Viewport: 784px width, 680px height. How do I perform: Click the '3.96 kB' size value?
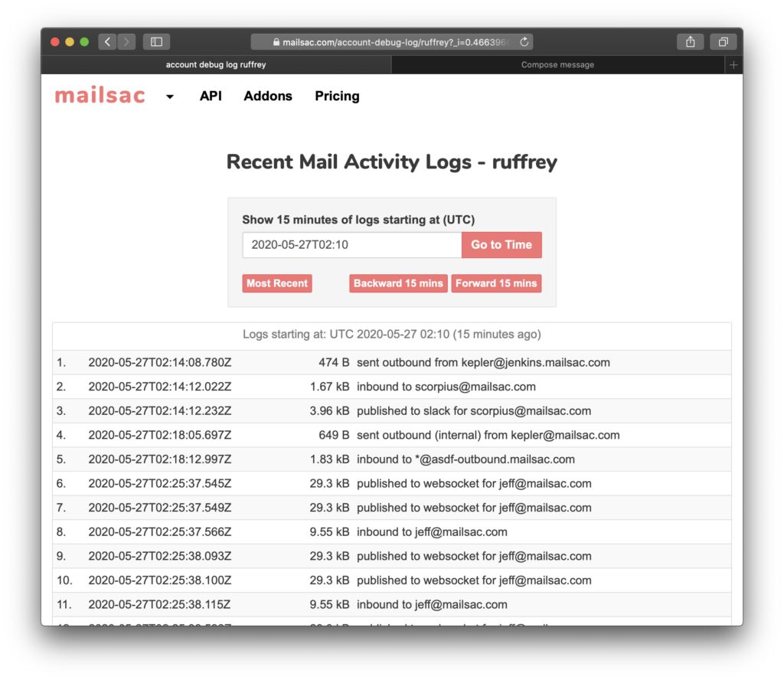pos(329,411)
